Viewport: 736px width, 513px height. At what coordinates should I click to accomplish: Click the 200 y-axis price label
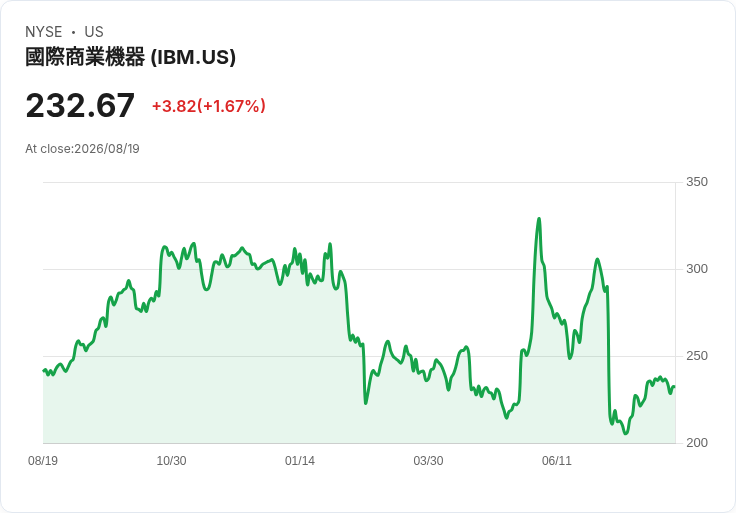tap(697, 443)
